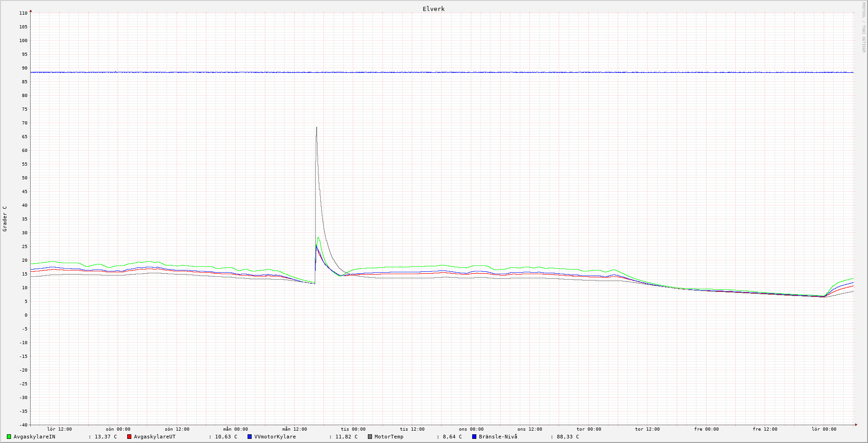
Task: Click the 110 label on the Y-axis
Action: tap(23, 13)
